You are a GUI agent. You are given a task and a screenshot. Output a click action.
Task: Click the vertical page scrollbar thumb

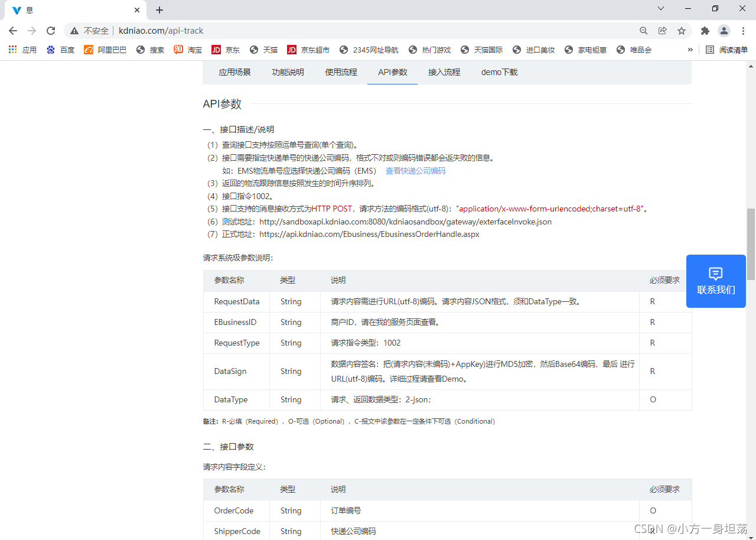[x=751, y=243]
